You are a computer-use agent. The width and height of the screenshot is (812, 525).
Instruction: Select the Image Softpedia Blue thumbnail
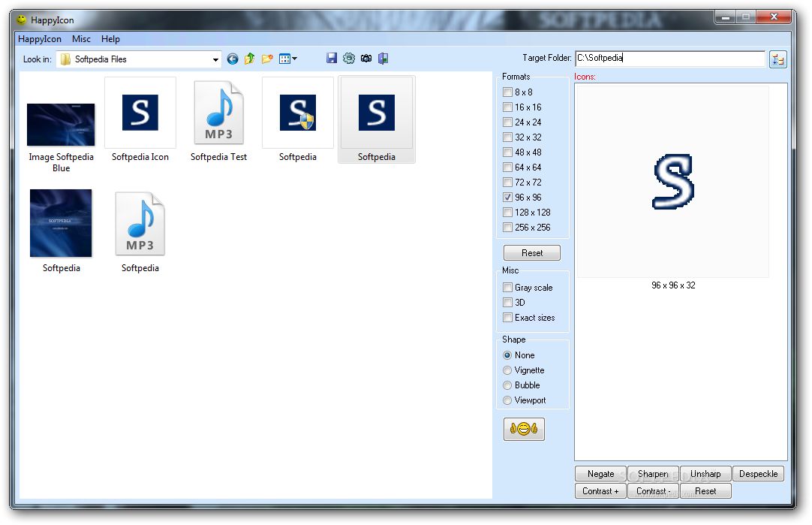[x=61, y=125]
